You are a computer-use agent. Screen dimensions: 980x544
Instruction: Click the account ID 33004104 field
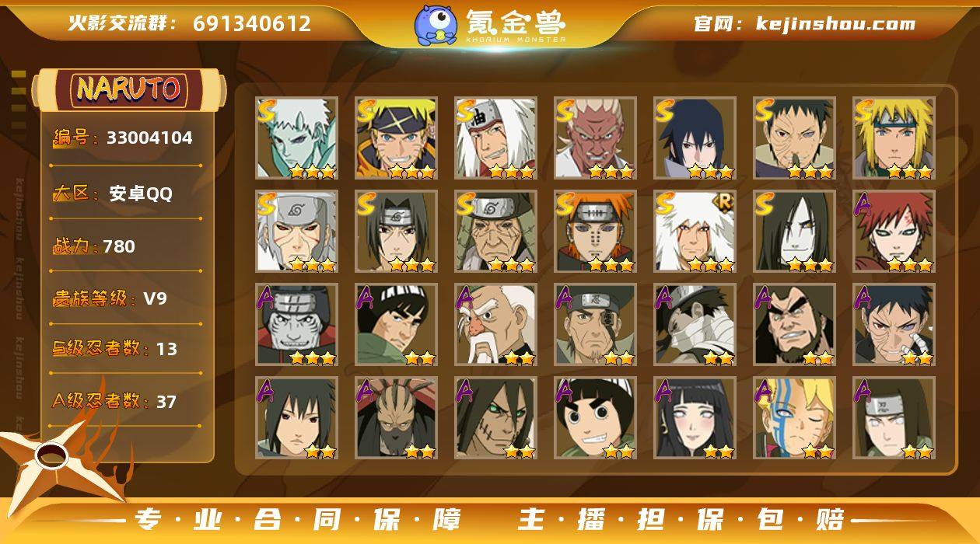tap(123, 138)
